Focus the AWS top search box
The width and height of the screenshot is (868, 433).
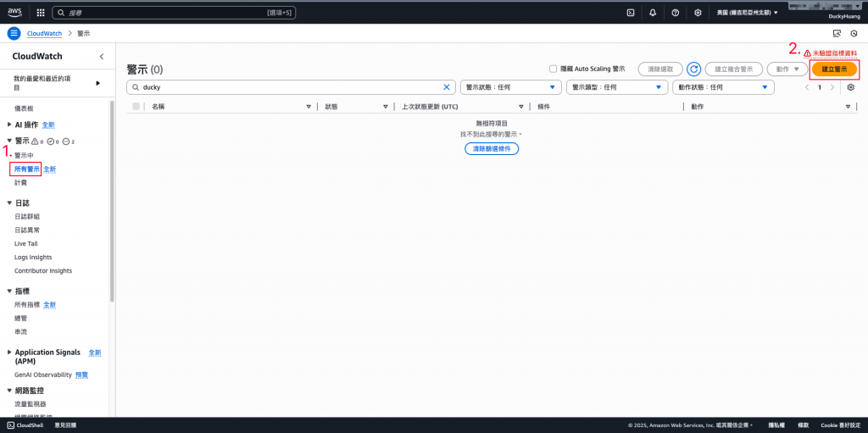pyautogui.click(x=174, y=12)
